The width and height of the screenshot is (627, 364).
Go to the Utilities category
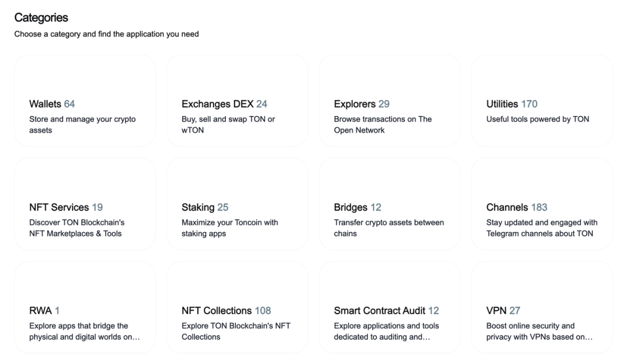(542, 100)
